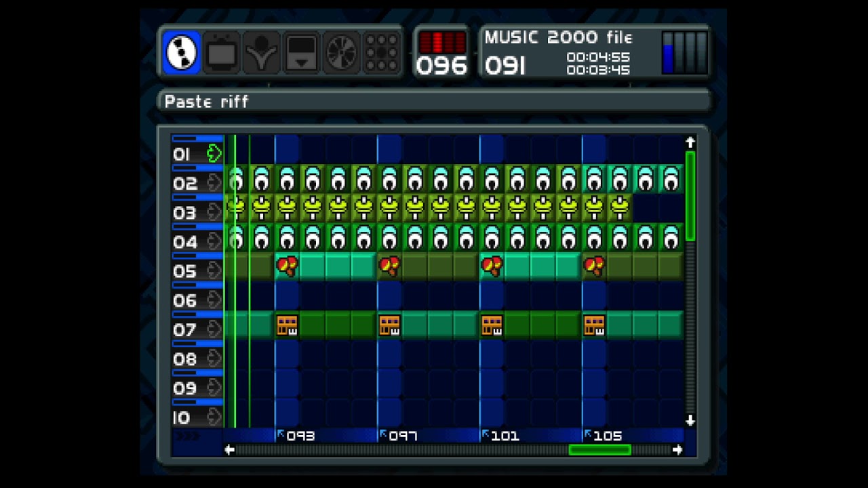Toggle the arrow button on track 09

point(214,388)
